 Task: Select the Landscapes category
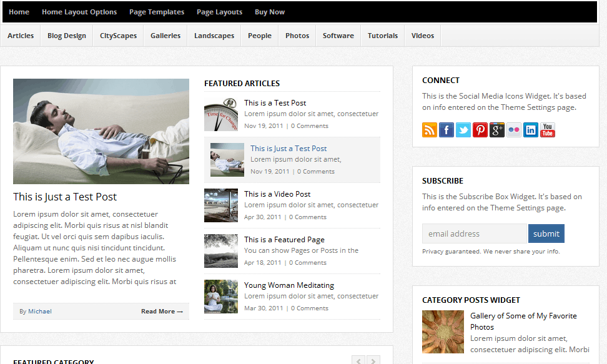(214, 36)
